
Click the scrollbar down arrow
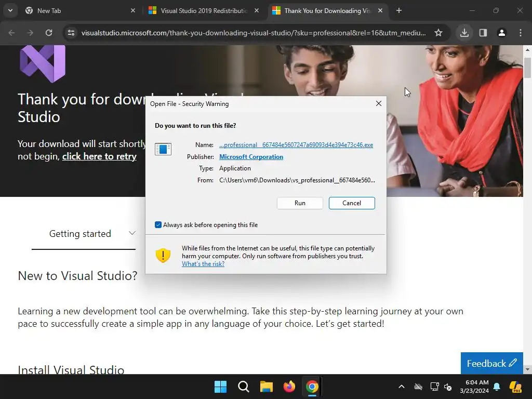point(527,369)
